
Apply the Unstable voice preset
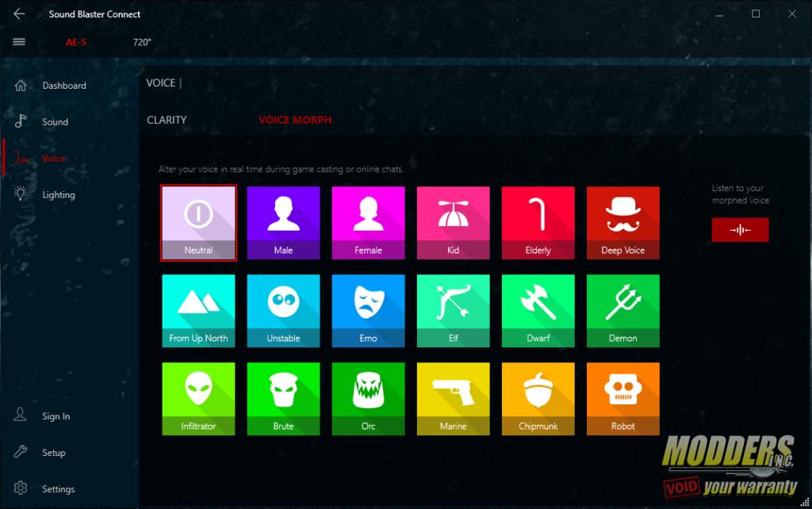point(283,311)
